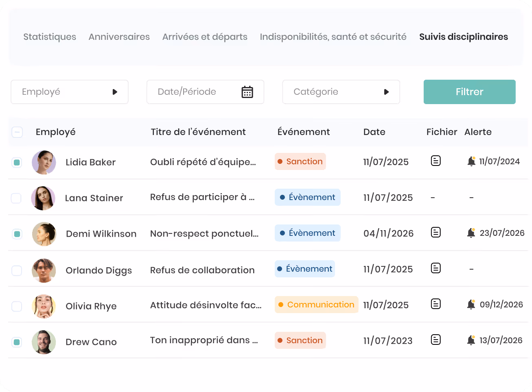The width and height of the screenshot is (532, 392).
Task: Open the calendar icon in Date/Période
Action: 247,92
